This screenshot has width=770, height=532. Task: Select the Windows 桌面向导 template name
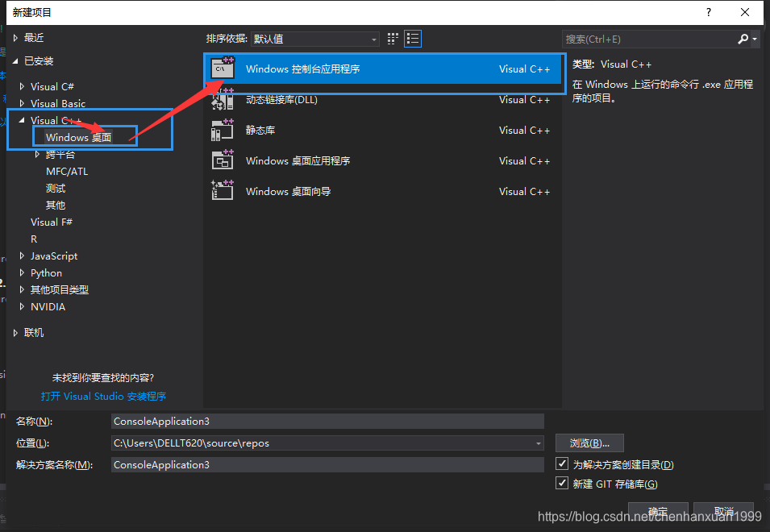pos(289,191)
